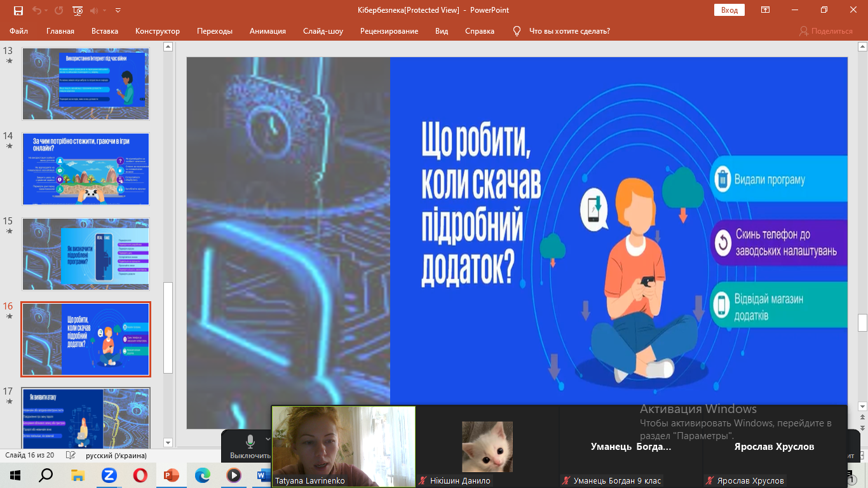Image resolution: width=868 pixels, height=488 pixels.
Task: Open the Анимация tab
Action: 268,31
